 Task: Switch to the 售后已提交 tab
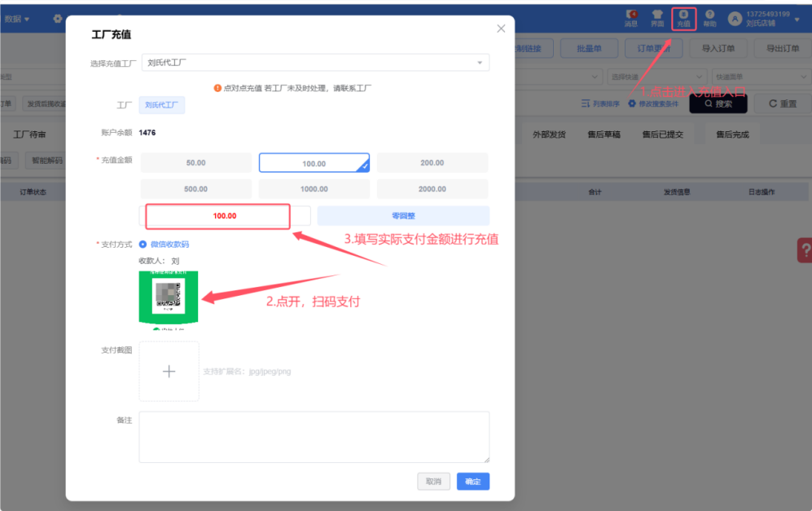pyautogui.click(x=663, y=134)
